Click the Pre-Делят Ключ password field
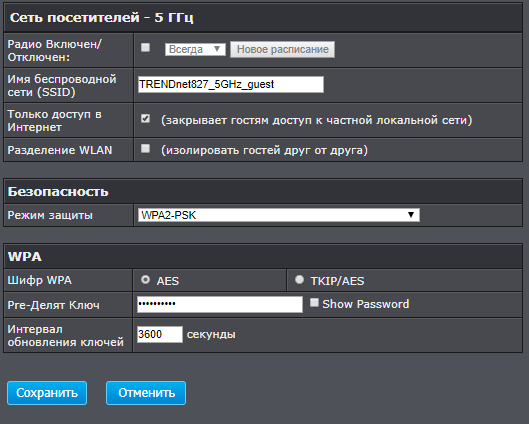Viewport: 529px width, 424px height. point(220,304)
